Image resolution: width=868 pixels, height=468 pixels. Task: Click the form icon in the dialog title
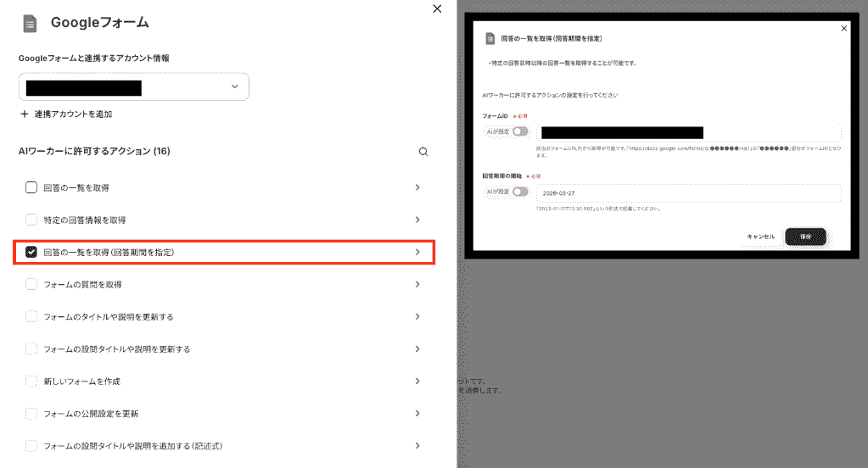pyautogui.click(x=490, y=38)
